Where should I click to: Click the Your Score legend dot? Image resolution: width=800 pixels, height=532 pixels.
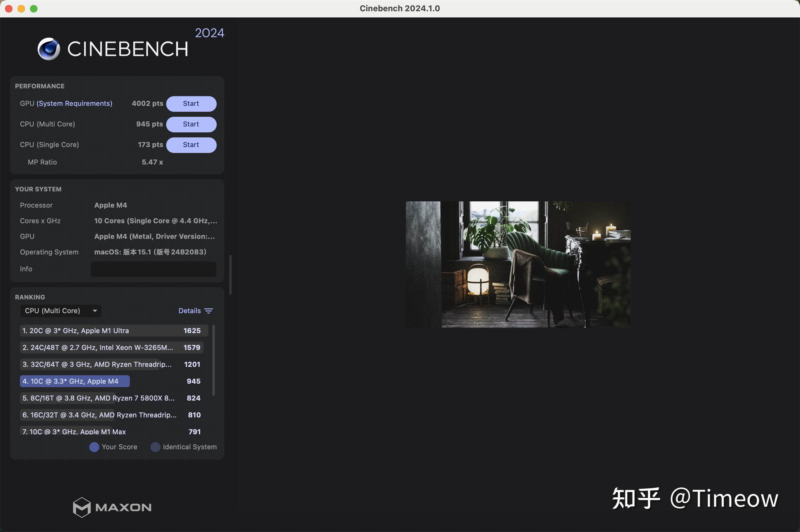pos(94,447)
